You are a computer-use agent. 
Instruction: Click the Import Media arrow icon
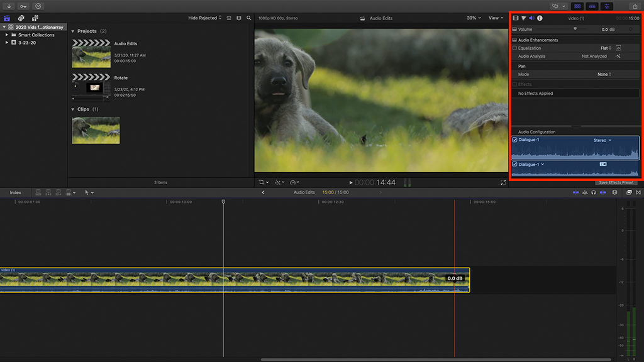9,6
